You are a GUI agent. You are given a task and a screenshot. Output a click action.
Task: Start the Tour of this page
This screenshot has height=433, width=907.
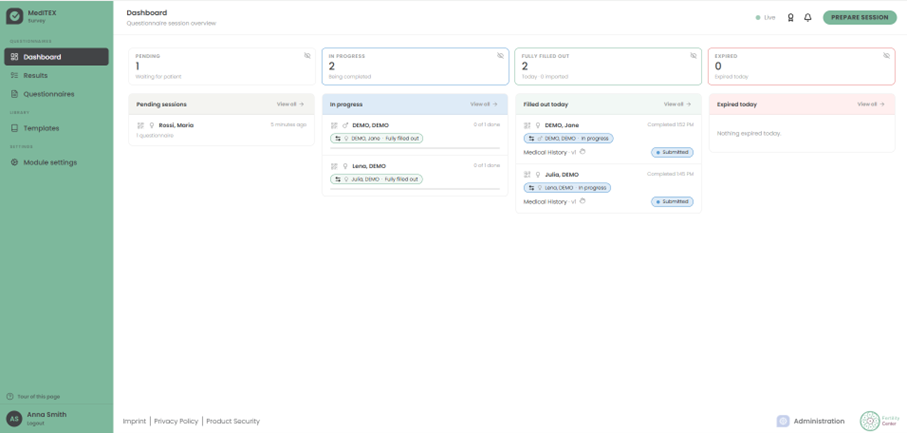point(38,397)
